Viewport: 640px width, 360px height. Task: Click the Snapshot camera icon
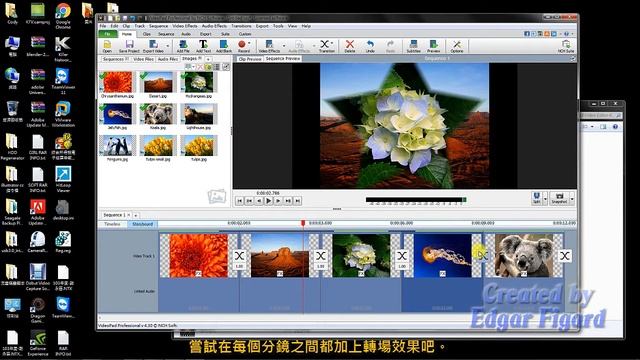point(559,198)
